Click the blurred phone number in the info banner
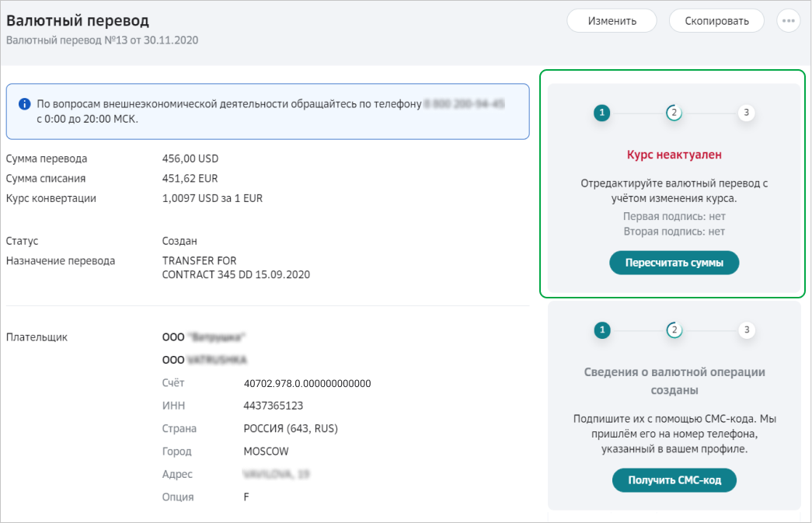 465,103
